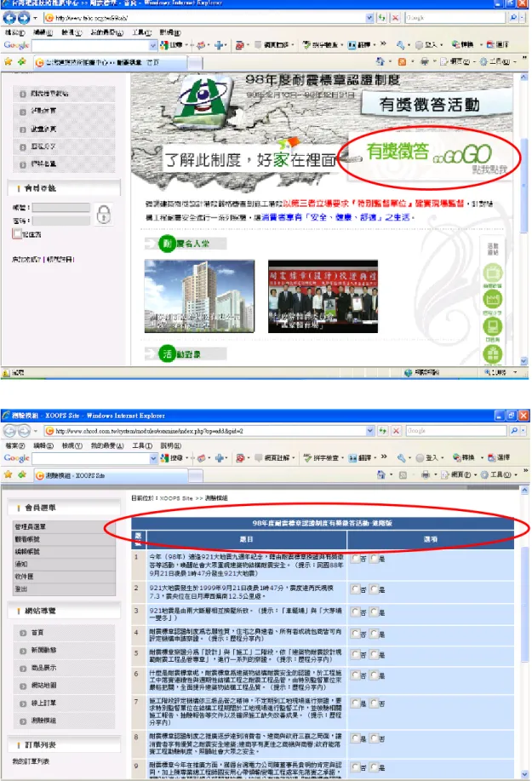
Task: Select 是 for question 3
Action: click(x=374, y=612)
